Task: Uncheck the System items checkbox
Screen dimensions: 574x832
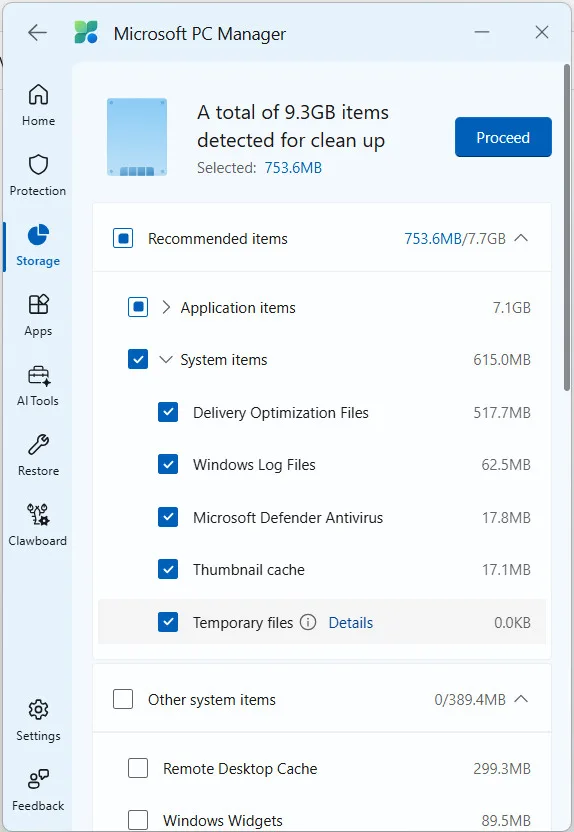Action: coord(138,359)
